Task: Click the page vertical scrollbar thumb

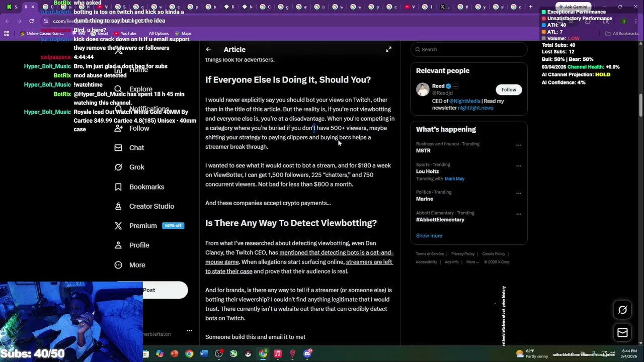Action: click(641, 106)
